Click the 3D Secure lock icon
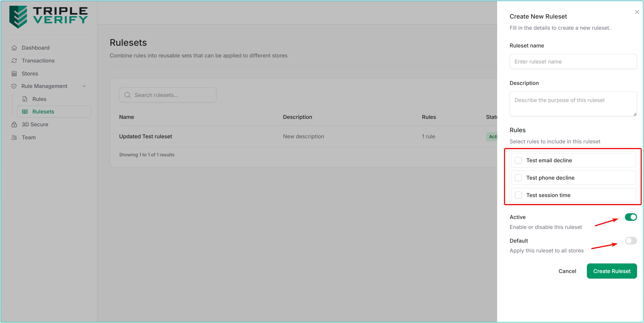The width and height of the screenshot is (644, 323). [x=14, y=124]
